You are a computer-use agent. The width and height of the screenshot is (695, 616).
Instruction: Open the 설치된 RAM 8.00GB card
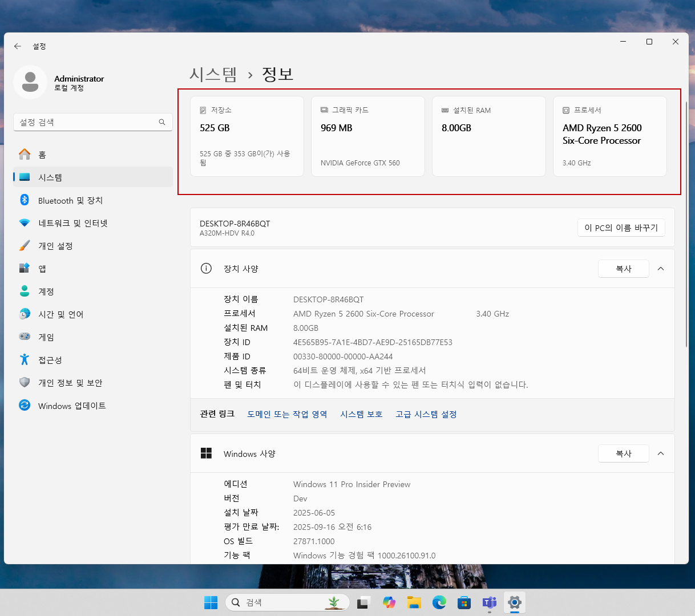coord(489,136)
